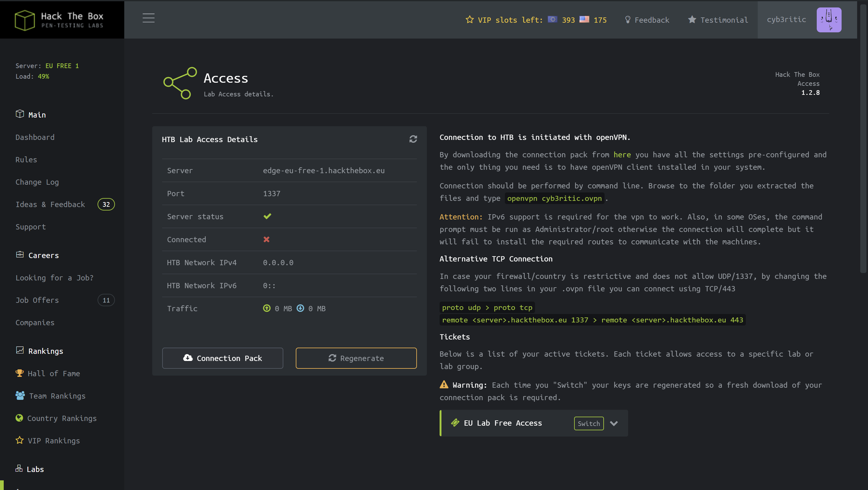This screenshot has width=868, height=490.
Task: Click the Connection Pack cloud icon
Action: click(x=188, y=358)
